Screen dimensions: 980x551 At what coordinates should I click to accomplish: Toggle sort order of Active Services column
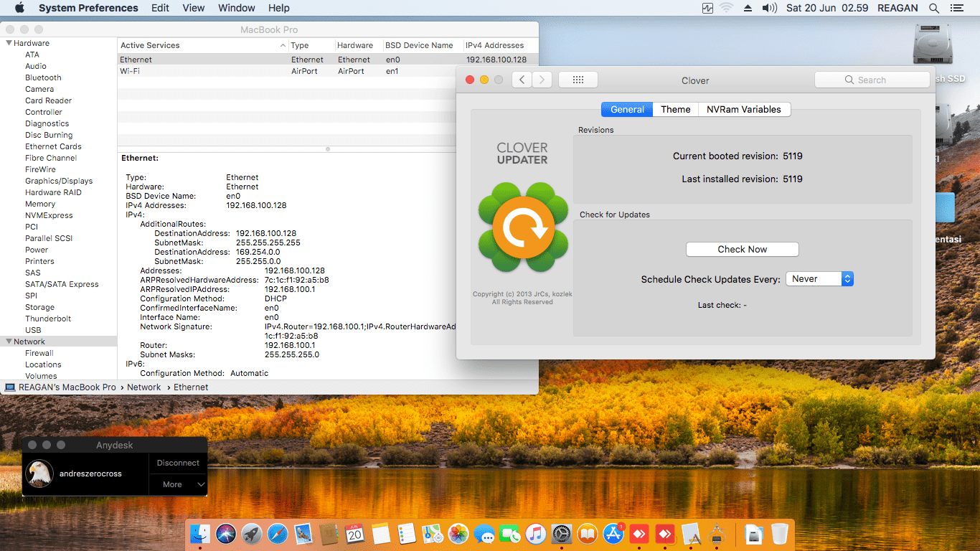(203, 45)
